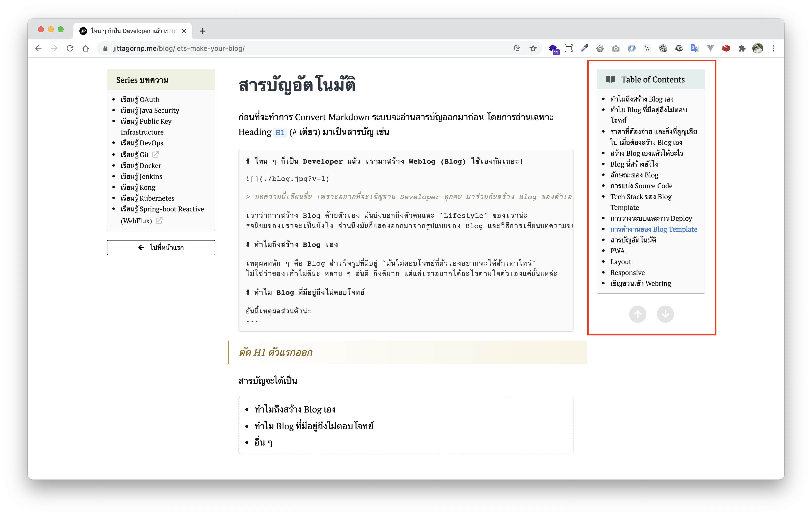Click the camera screenshot extension icon
This screenshot has width=812, height=516.
click(x=616, y=49)
